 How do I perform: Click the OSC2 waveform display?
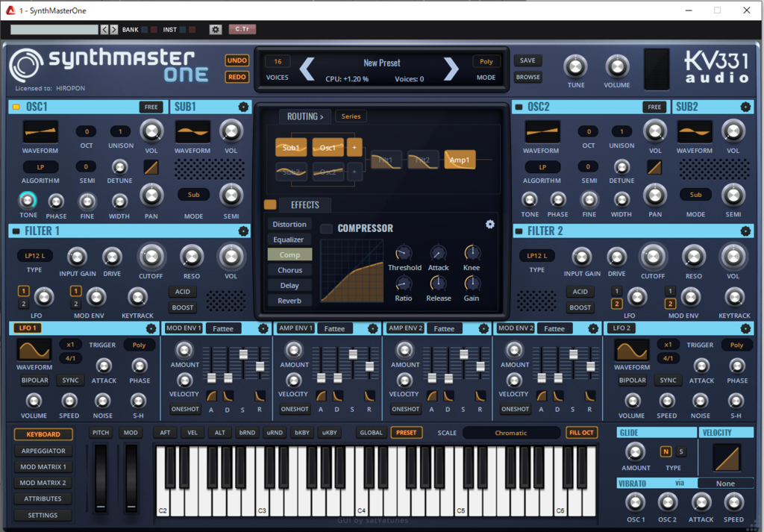pyautogui.click(x=542, y=132)
